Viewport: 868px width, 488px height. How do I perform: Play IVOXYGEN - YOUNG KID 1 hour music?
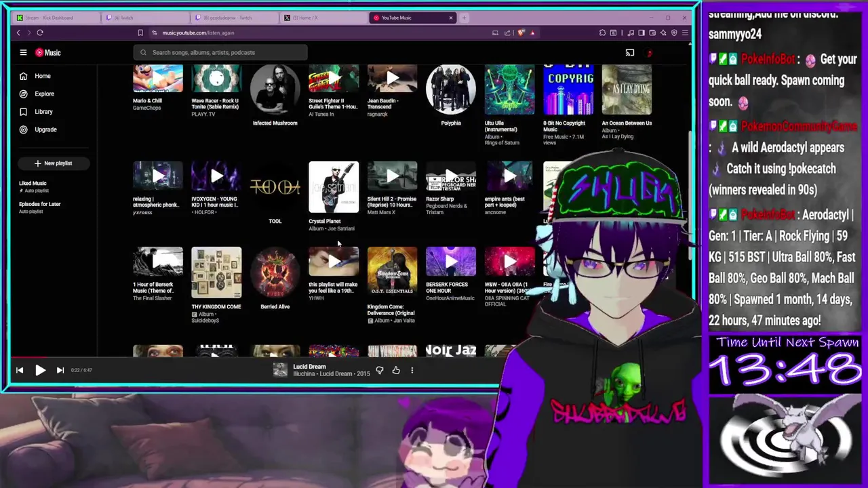pyautogui.click(x=216, y=176)
